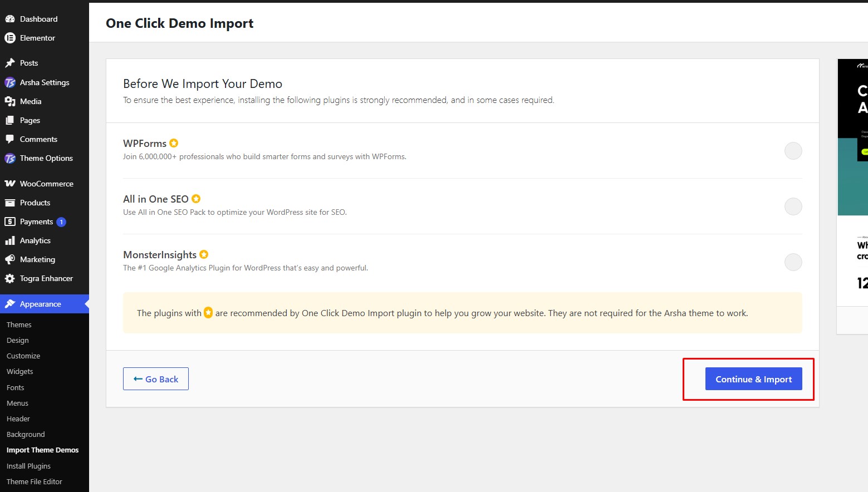The width and height of the screenshot is (868, 492).
Task: Open the Widgets submenu link
Action: [x=20, y=371]
